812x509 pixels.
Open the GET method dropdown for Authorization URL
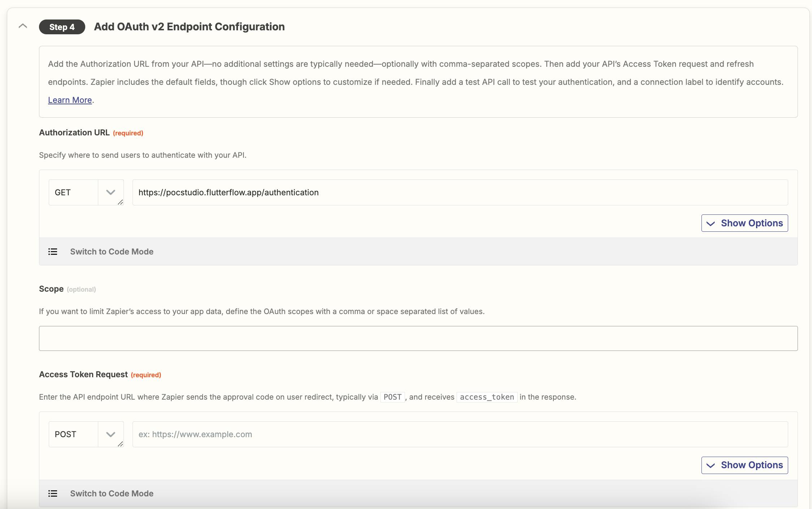pos(110,192)
